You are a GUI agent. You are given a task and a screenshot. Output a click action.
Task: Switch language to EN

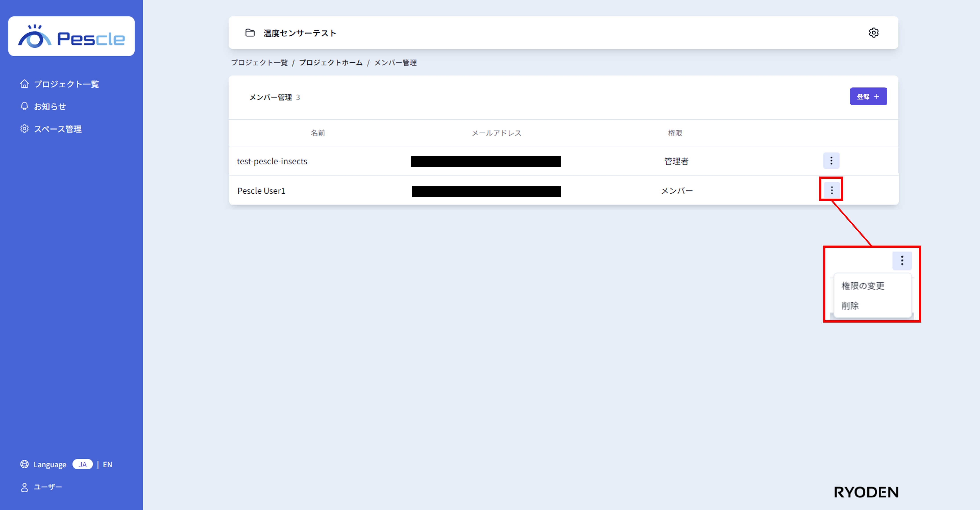click(107, 464)
